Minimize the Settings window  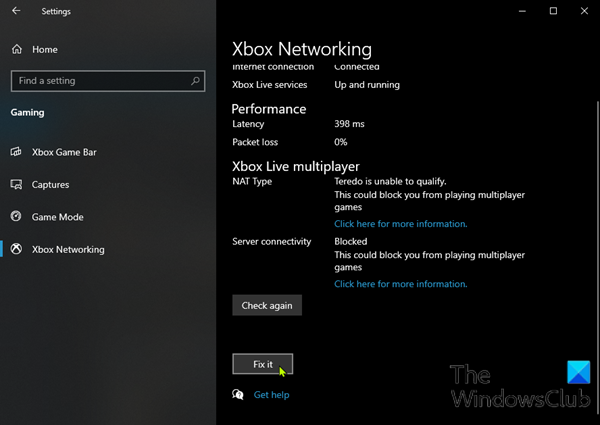[x=522, y=11]
